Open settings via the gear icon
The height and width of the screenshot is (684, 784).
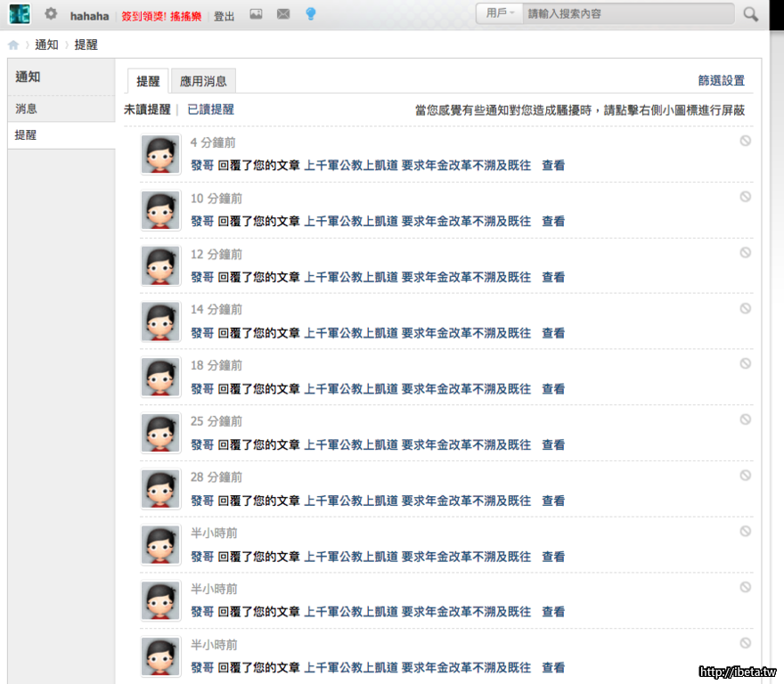click(51, 14)
